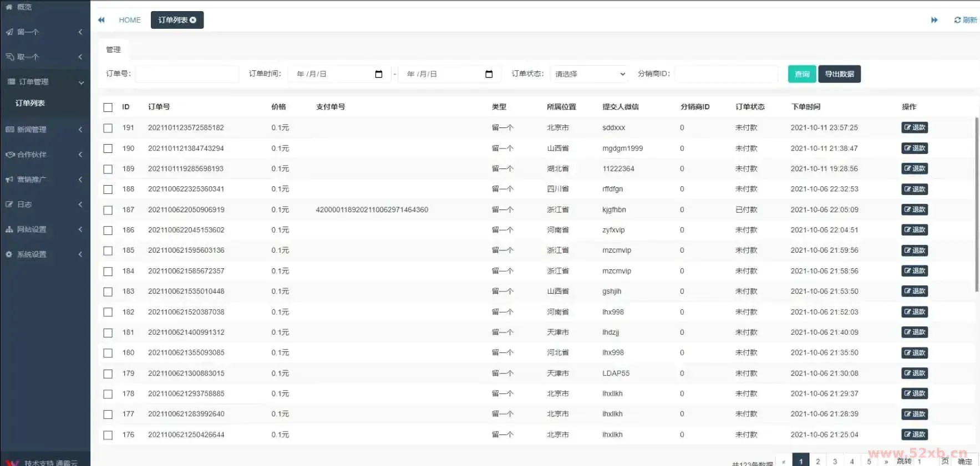Switch to the HOME tab
This screenshot has height=466, width=980.
pos(130,20)
